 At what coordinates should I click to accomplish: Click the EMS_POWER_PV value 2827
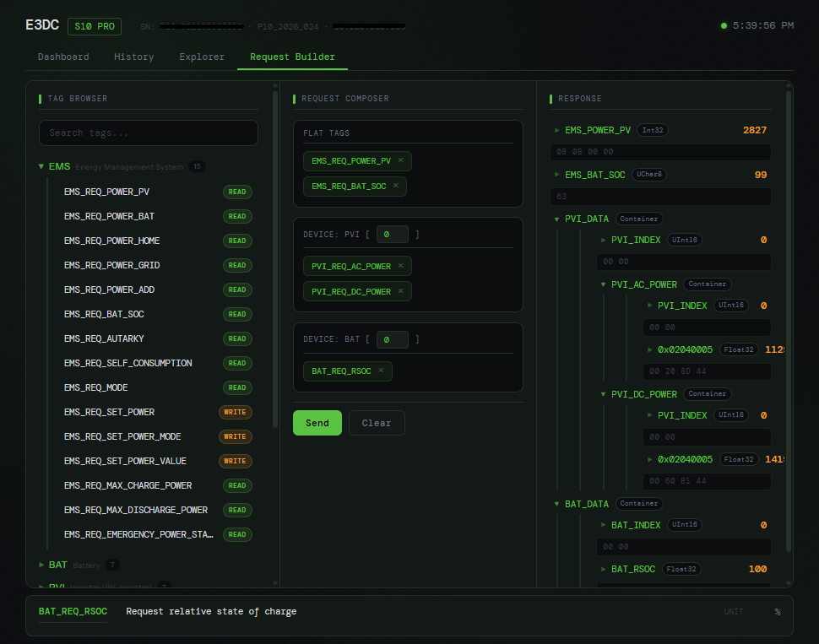(x=755, y=130)
